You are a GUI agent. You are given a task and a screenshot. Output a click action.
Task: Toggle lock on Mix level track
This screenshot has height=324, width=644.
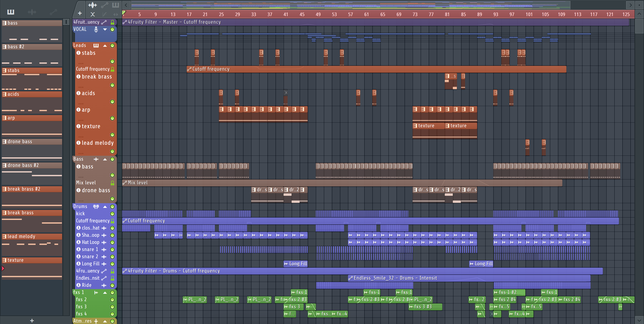[x=112, y=183]
